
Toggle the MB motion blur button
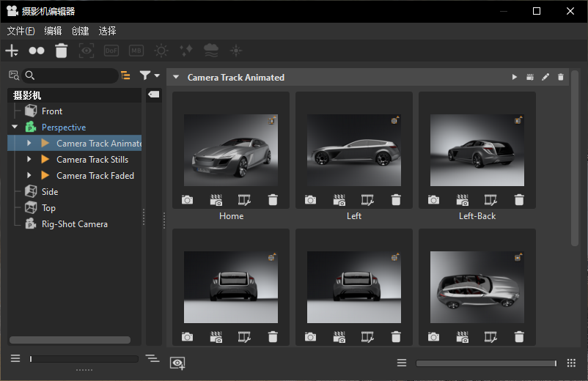136,51
